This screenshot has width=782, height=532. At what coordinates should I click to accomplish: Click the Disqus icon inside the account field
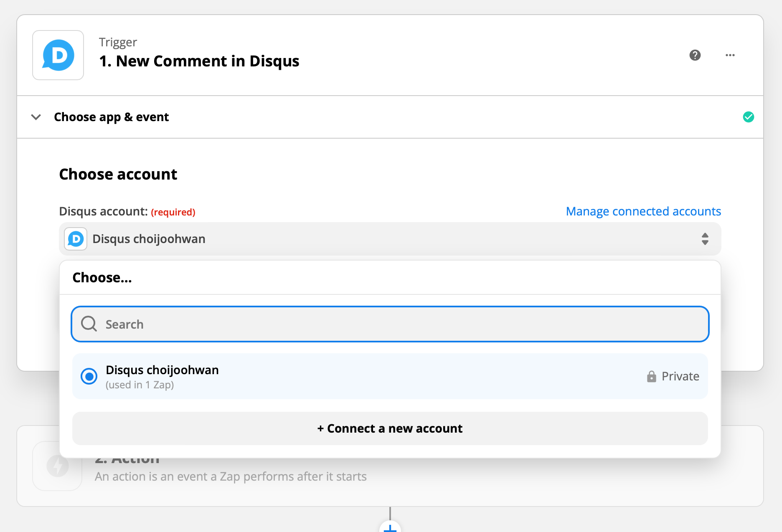point(75,239)
